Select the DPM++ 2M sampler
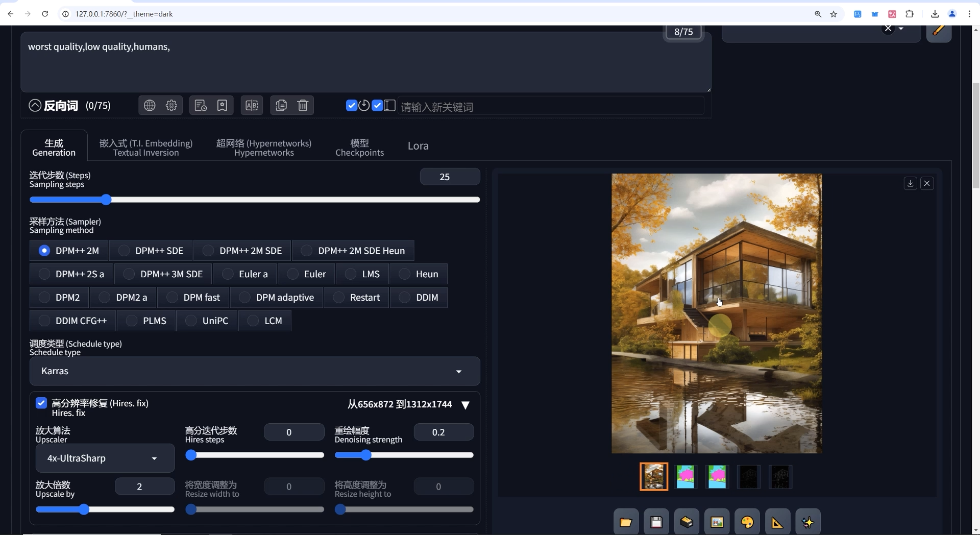This screenshot has width=980, height=535. [x=69, y=251]
